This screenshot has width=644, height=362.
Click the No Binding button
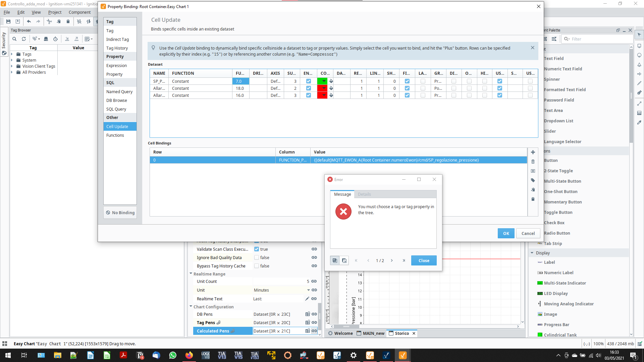point(120,213)
